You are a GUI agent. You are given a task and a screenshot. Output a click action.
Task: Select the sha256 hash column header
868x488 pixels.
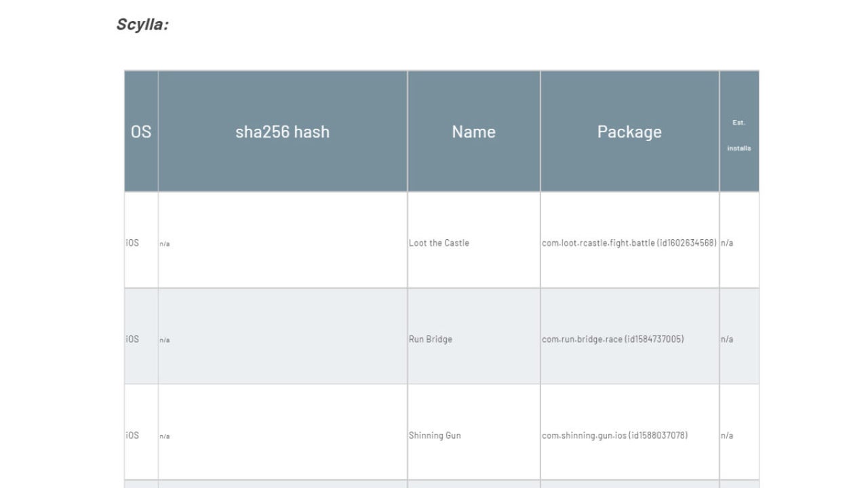[282, 131]
